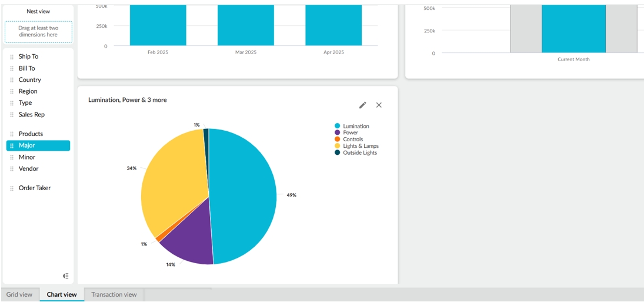Image resolution: width=644 pixels, height=302 pixels.
Task: Click drag handle icon beside Products
Action: click(12, 134)
